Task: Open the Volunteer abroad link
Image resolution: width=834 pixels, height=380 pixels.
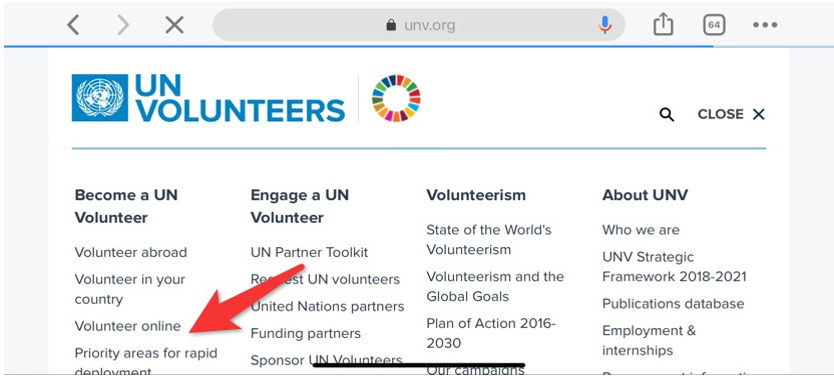Action: click(x=131, y=252)
